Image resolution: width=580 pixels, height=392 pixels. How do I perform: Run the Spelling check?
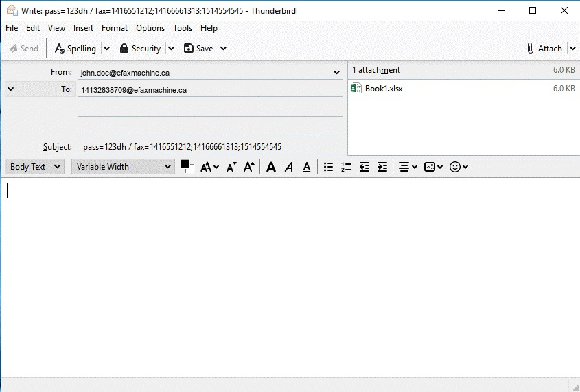point(76,49)
